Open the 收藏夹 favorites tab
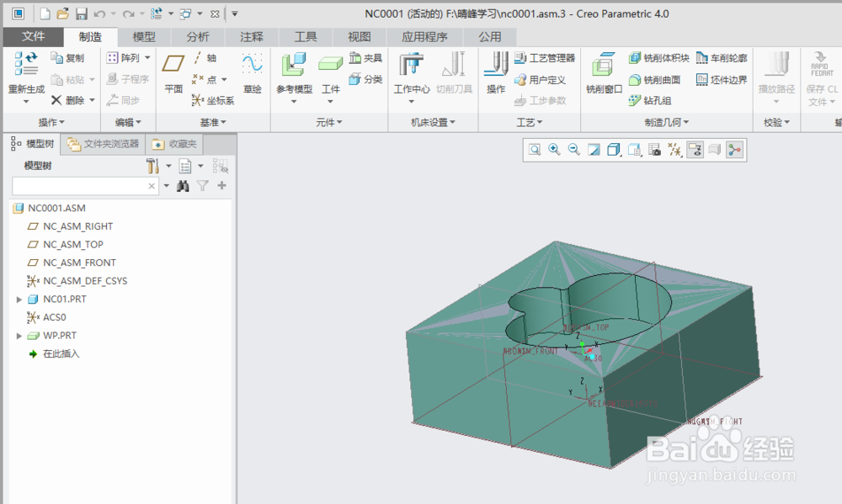This screenshot has width=842, height=504. 175,144
